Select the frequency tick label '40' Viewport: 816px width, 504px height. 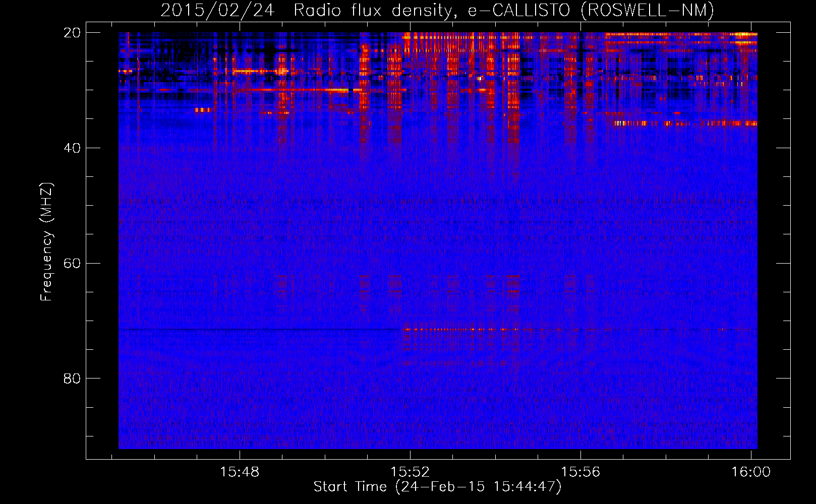(72, 148)
